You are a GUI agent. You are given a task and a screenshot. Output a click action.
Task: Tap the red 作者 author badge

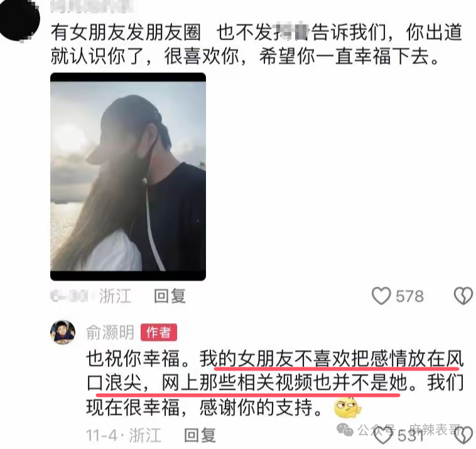click(x=158, y=332)
